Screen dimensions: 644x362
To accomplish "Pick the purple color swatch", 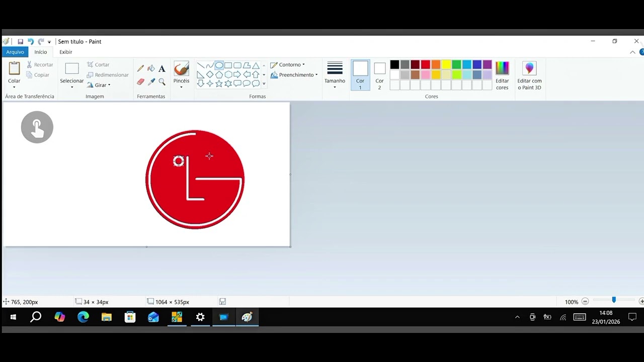I will pyautogui.click(x=487, y=64).
